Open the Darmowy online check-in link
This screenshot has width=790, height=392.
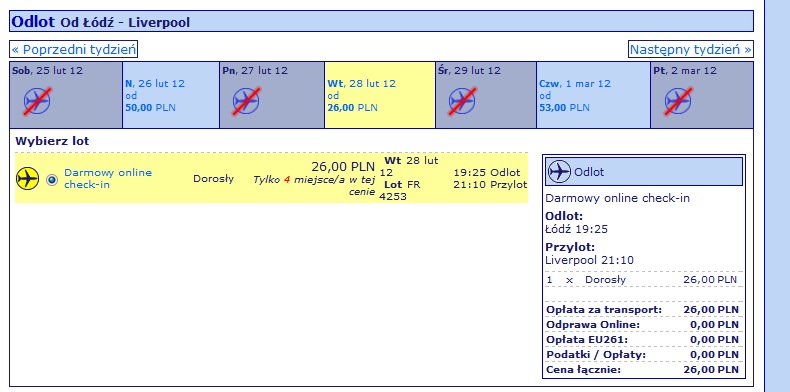(x=108, y=178)
